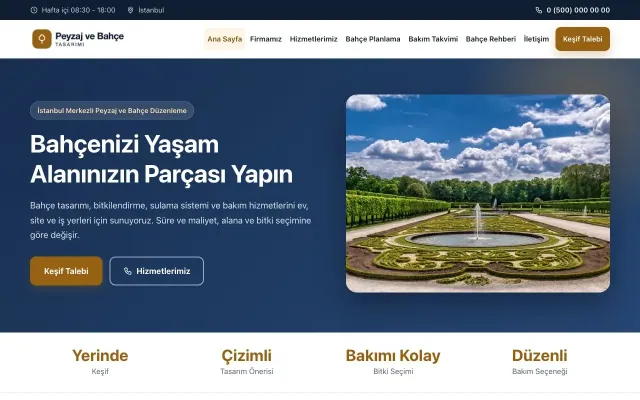Click Keşif Talebi button in header
640x400 pixels.
click(x=582, y=39)
